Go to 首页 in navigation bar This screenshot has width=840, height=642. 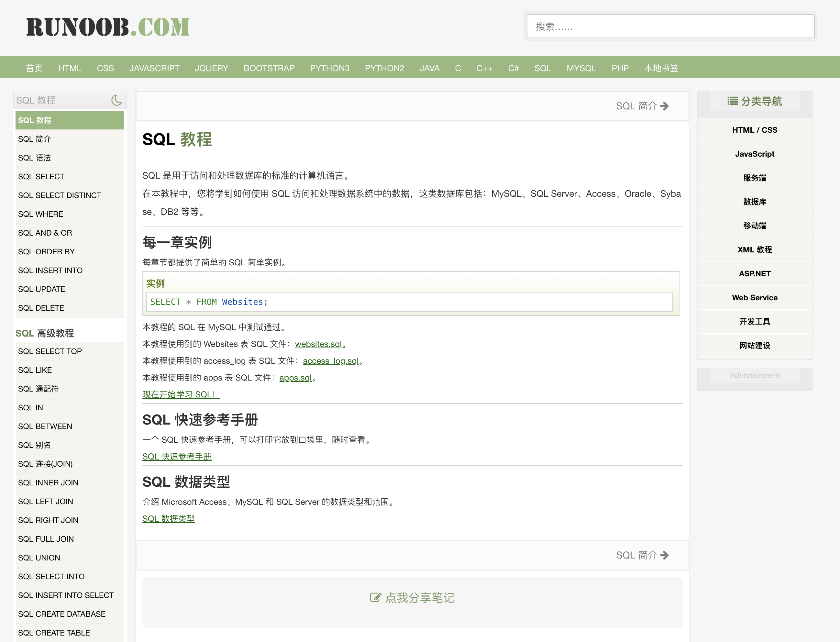click(x=34, y=68)
